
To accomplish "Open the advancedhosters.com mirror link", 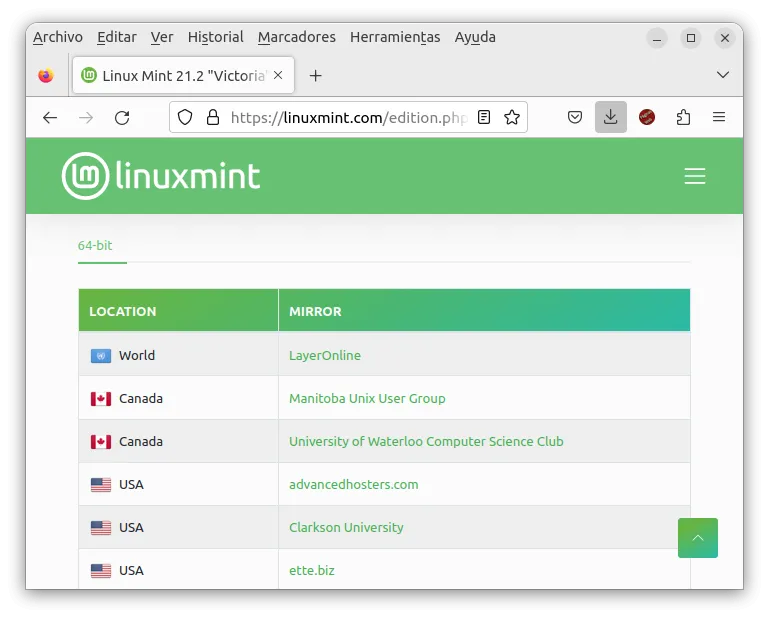I will [x=354, y=485].
